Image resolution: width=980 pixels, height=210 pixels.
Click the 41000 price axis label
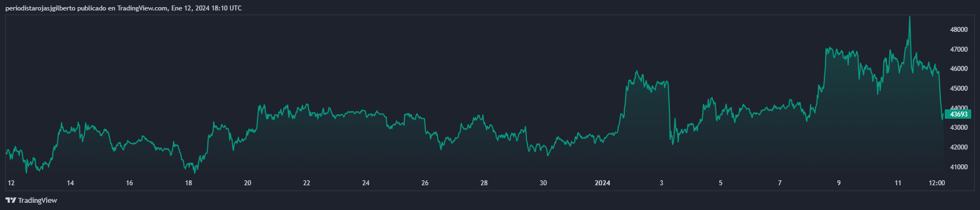(959, 167)
